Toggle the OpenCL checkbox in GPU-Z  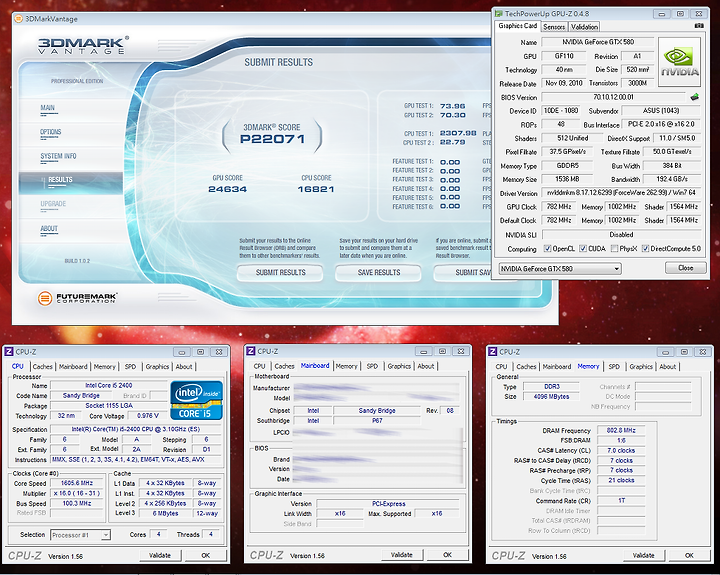coord(547,248)
